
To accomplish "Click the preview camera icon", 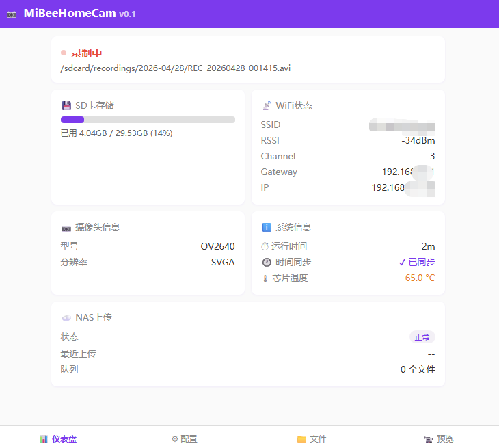I will click(429, 439).
